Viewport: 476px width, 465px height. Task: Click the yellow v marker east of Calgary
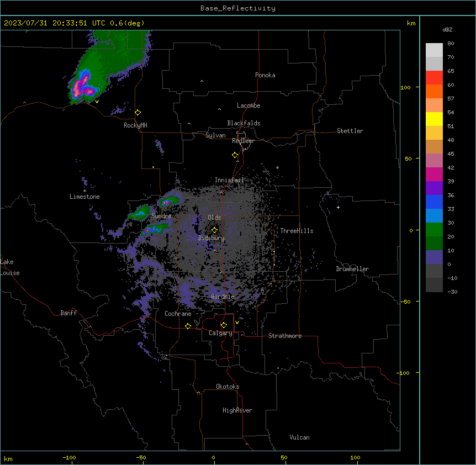click(x=237, y=323)
